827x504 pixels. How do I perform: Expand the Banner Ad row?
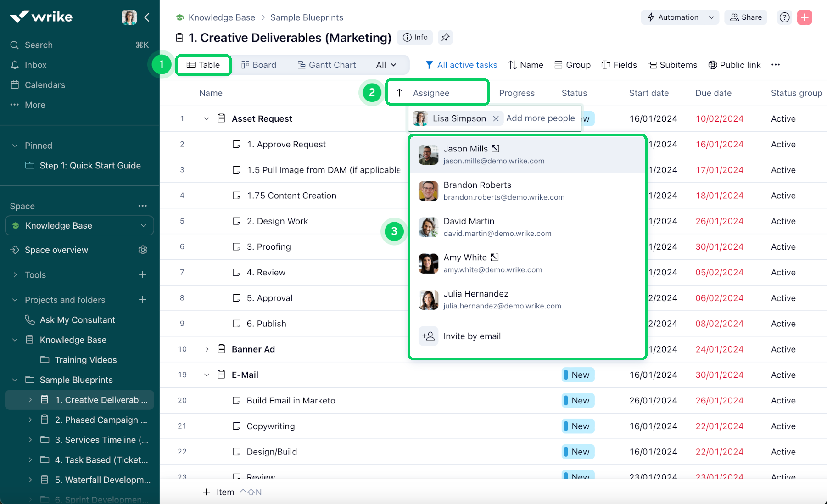click(x=207, y=349)
